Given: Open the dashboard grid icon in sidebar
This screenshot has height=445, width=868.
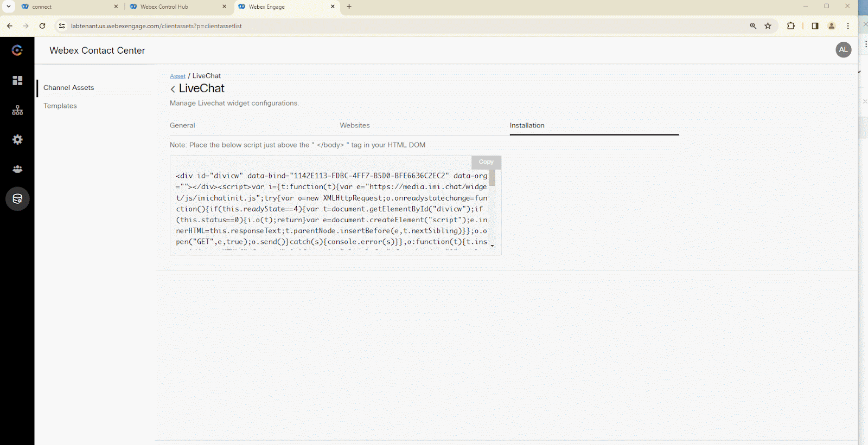Looking at the screenshot, I should point(17,80).
